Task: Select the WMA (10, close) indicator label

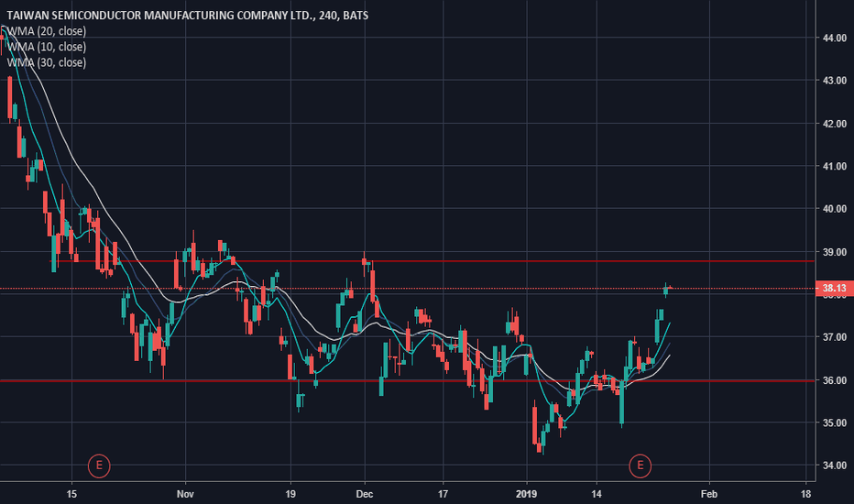Action: 47,47
